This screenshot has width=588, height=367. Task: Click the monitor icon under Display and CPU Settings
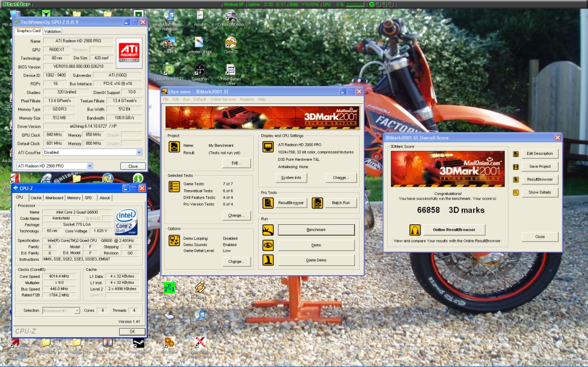pyautogui.click(x=268, y=146)
